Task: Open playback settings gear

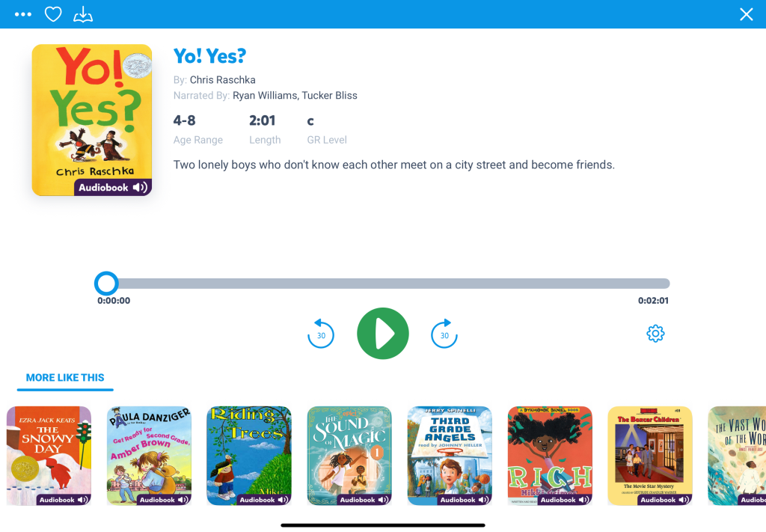Action: tap(655, 334)
